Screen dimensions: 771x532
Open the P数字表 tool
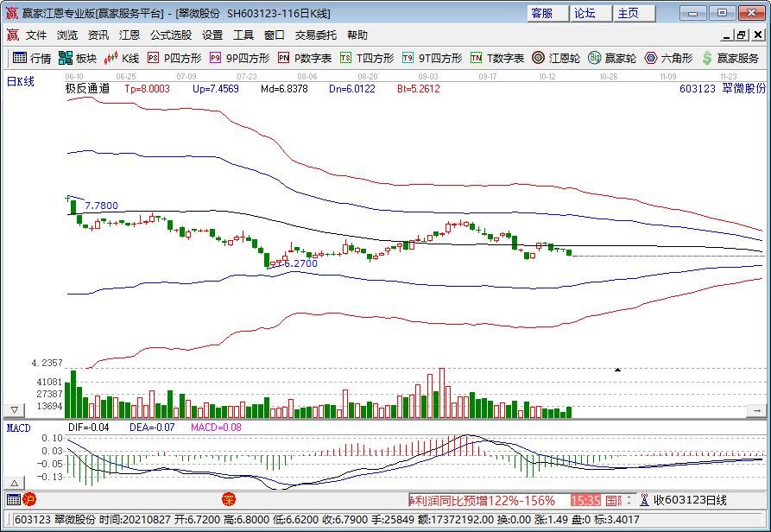(306, 58)
